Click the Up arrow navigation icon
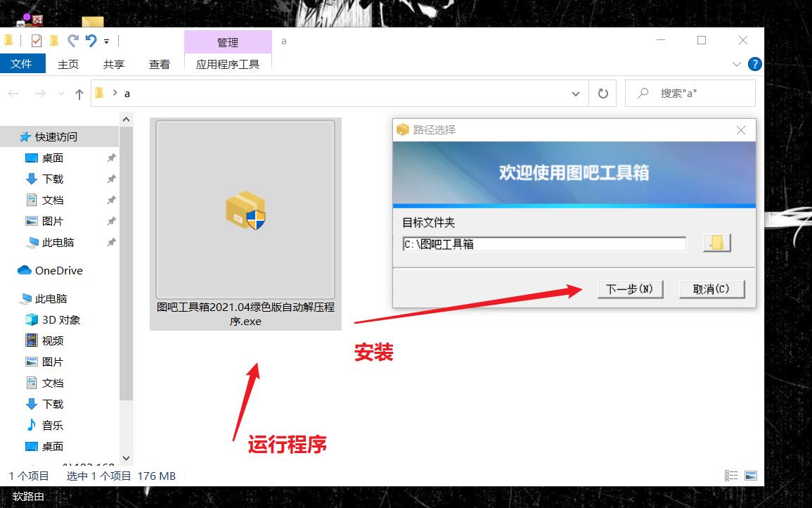The image size is (812, 508). coord(80,92)
